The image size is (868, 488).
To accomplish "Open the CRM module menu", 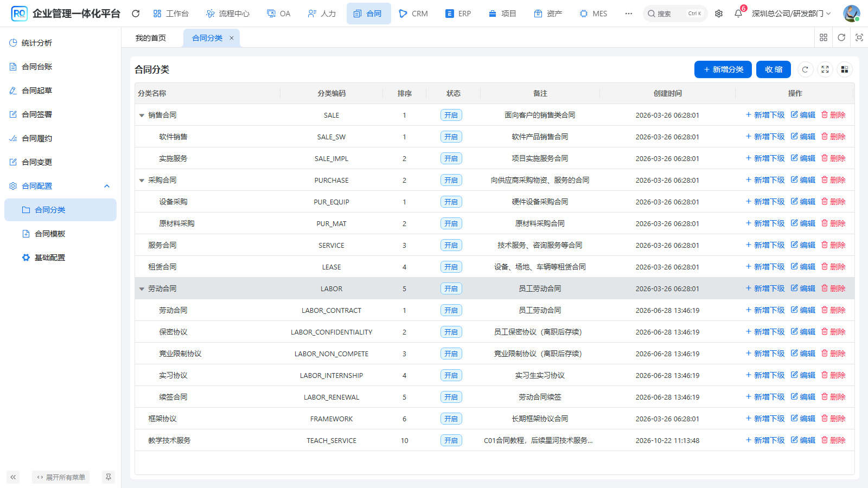I will 413,14.
